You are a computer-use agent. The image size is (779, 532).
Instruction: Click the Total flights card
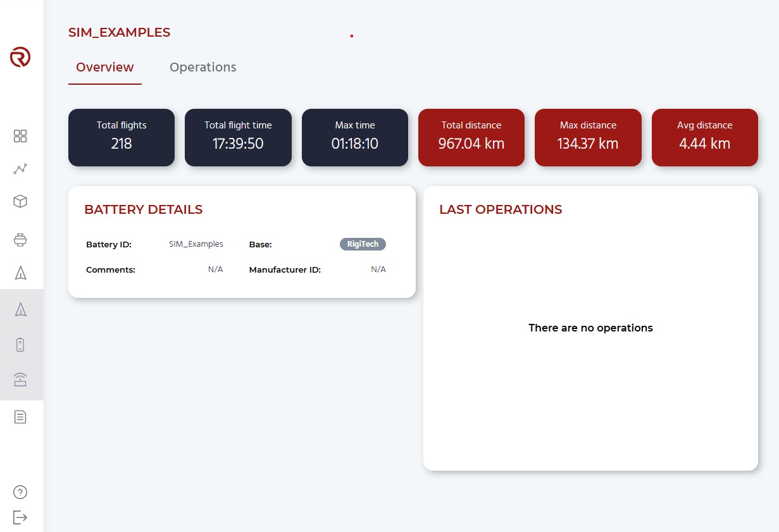pos(122,137)
